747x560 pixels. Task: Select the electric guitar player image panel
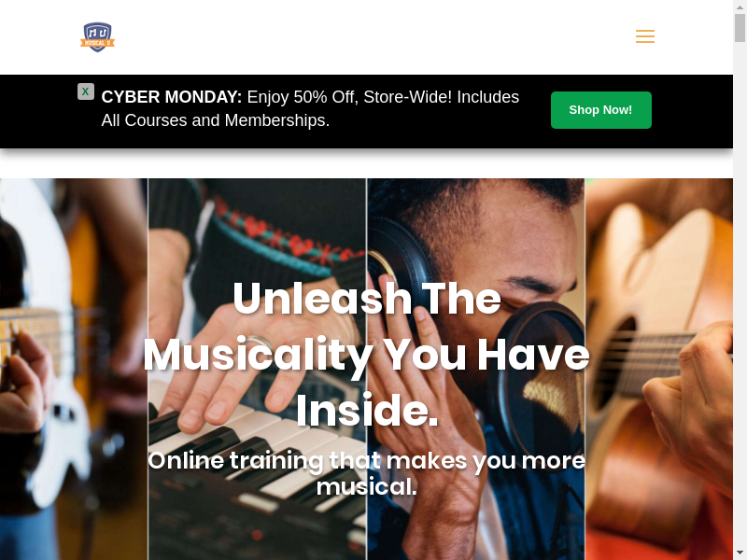[74, 369]
